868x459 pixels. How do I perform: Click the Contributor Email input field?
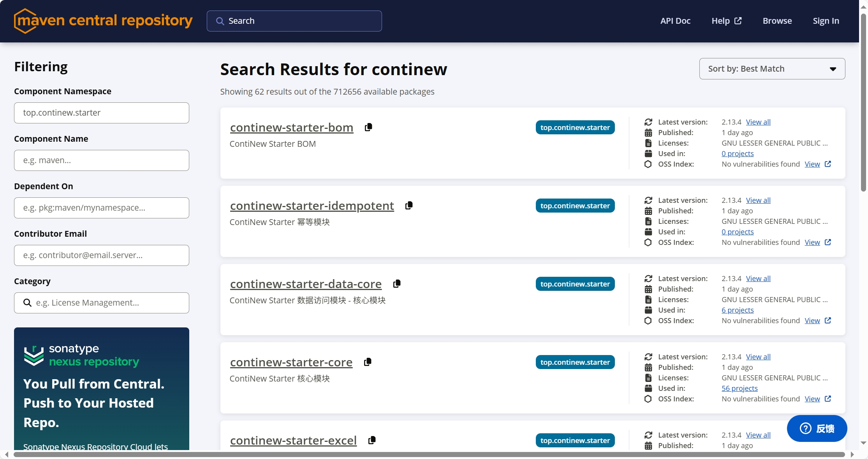pyautogui.click(x=102, y=255)
